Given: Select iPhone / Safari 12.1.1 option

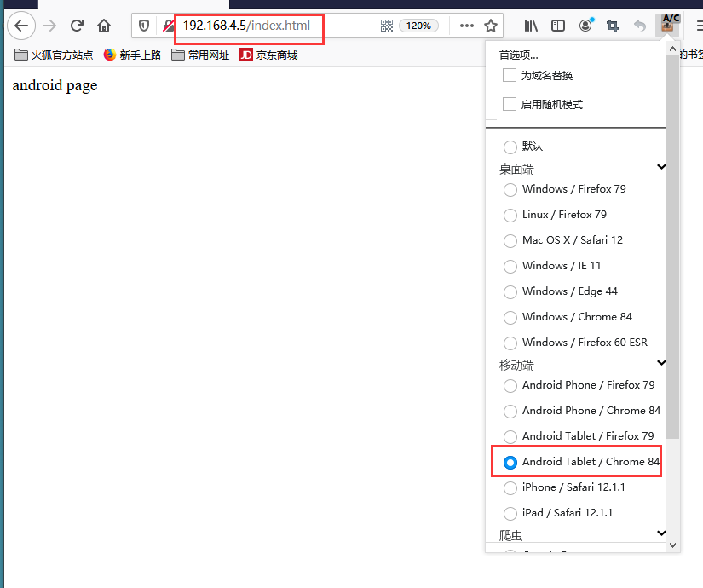Looking at the screenshot, I should coord(510,488).
